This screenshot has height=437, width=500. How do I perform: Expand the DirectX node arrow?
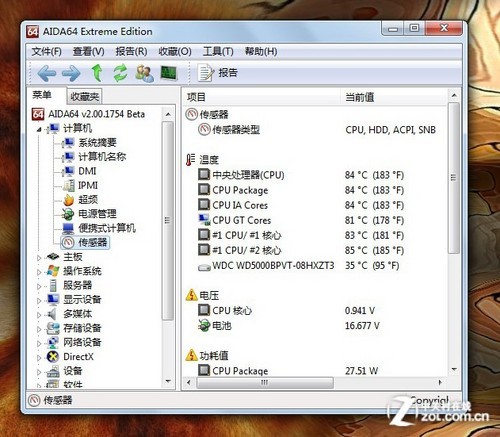39,358
